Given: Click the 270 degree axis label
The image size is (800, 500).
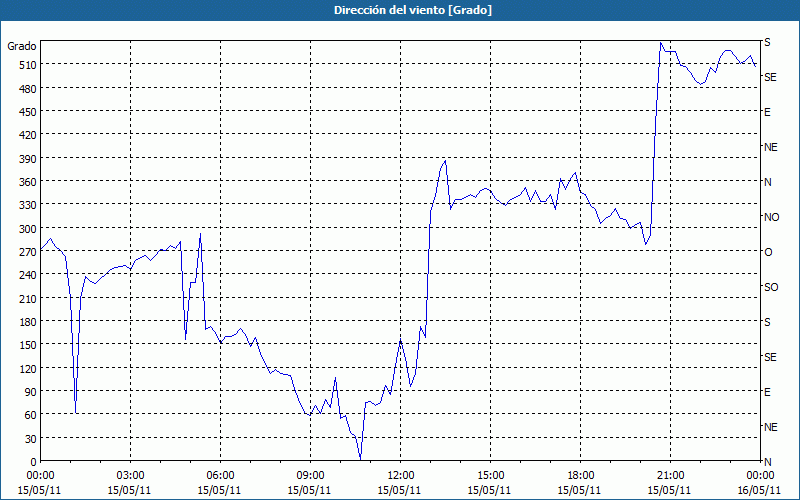Looking at the screenshot, I should click(x=29, y=252).
